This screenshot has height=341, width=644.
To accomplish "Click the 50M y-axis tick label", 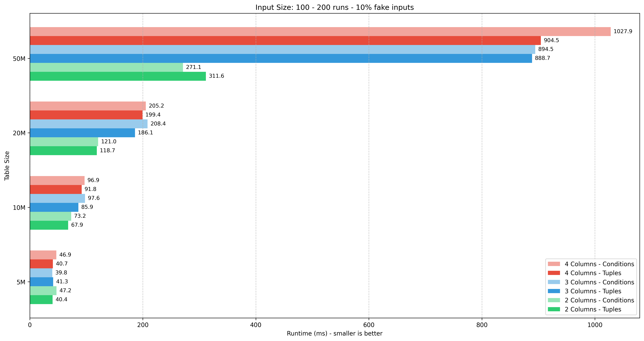I will (19, 59).
